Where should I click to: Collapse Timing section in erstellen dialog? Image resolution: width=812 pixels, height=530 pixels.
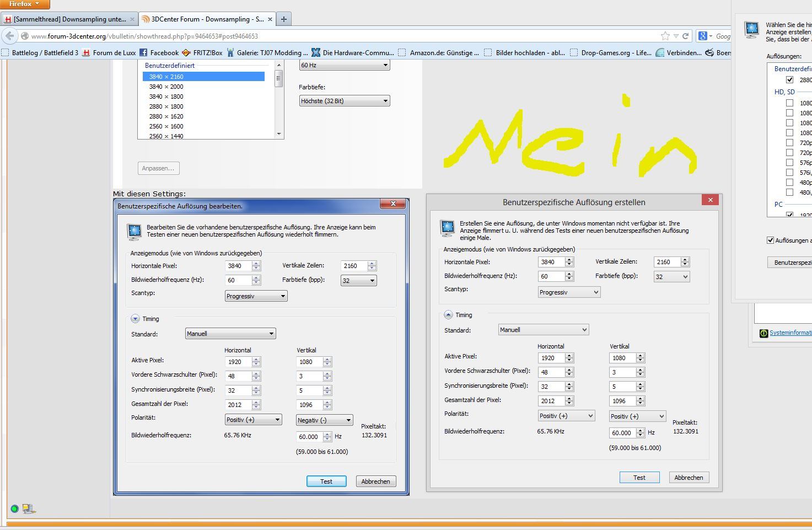tap(448, 315)
